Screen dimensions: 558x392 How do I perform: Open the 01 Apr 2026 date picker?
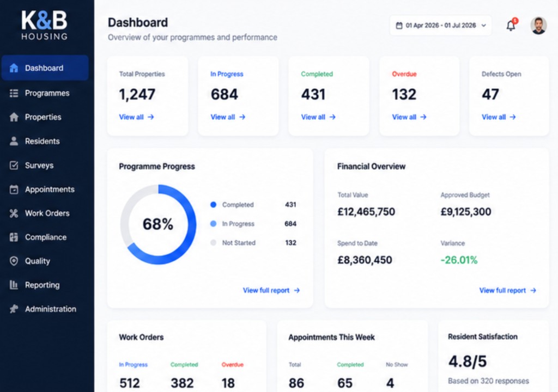[440, 26]
